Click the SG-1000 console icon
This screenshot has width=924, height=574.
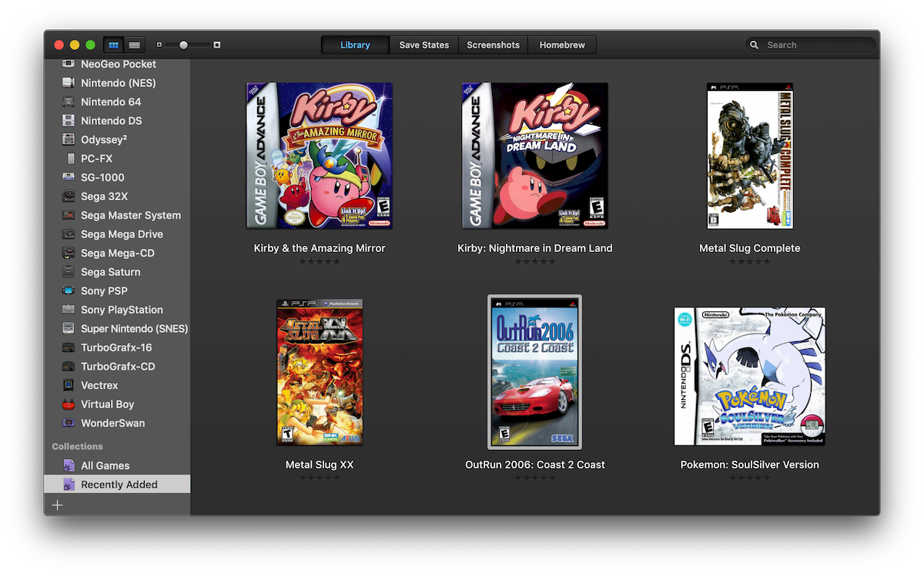coord(68,177)
